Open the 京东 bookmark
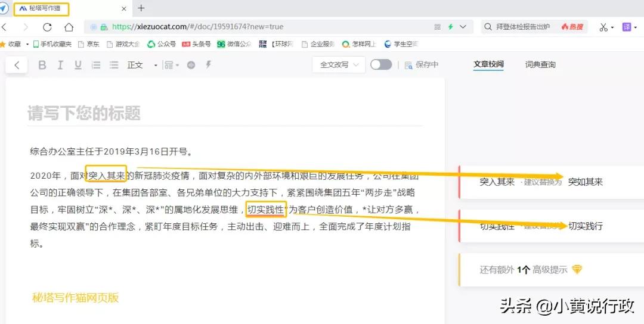This screenshot has width=644, height=324. (88, 44)
